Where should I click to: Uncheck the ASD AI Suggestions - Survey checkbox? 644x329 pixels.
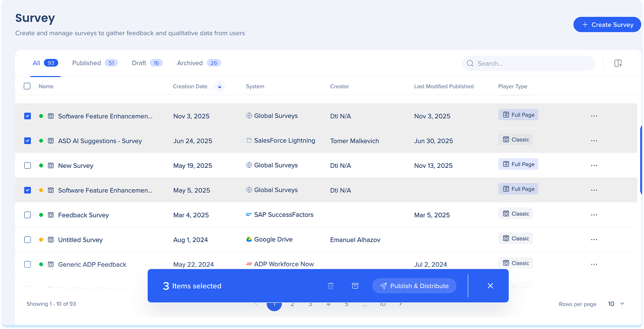coord(28,141)
